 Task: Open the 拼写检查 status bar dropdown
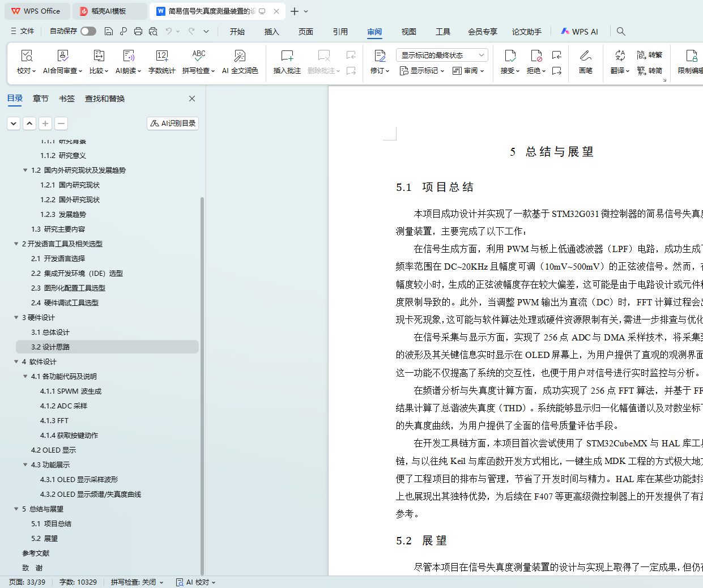[137, 582]
